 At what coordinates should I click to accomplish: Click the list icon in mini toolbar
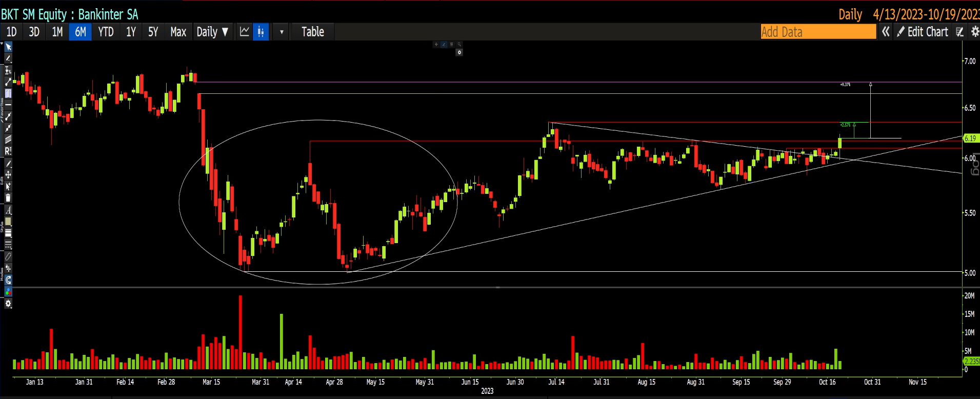tap(452, 45)
